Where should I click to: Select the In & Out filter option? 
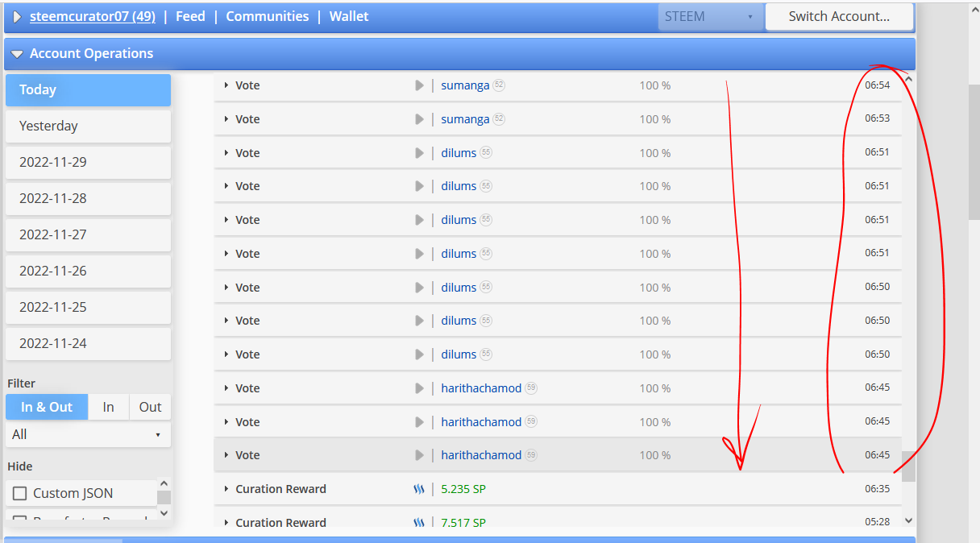point(47,407)
